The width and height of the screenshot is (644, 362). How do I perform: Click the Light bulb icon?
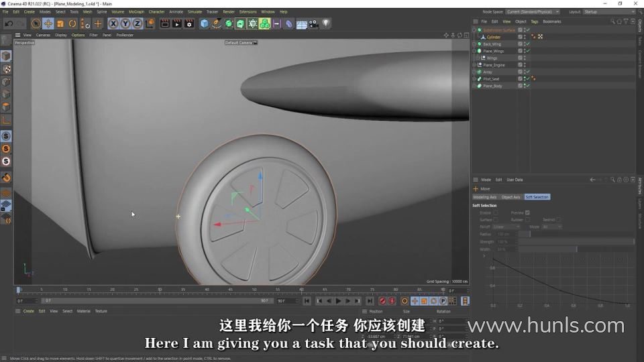coord(326,24)
